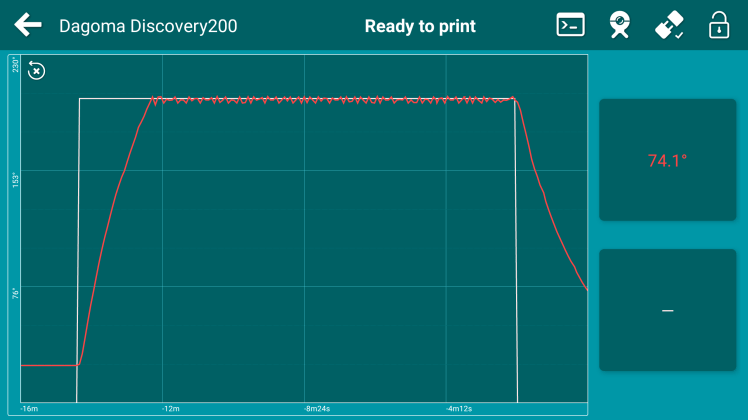Click the -16m time axis label
748x420 pixels.
tap(28, 409)
